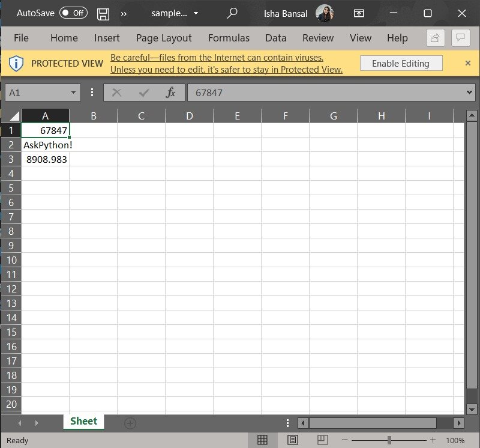Open Page Break Preview icon
This screenshot has width=480, height=448.
coord(322,440)
